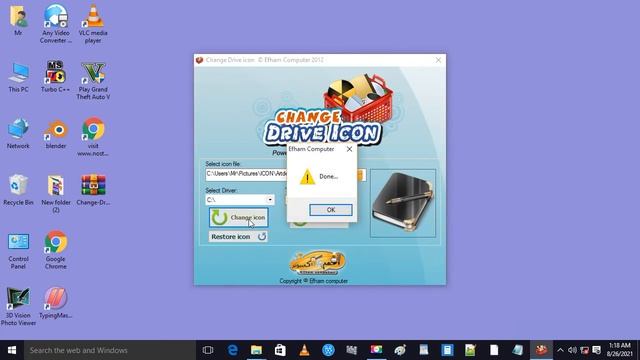Close the Change Drive Icon window
The image size is (640, 360).
point(438,60)
